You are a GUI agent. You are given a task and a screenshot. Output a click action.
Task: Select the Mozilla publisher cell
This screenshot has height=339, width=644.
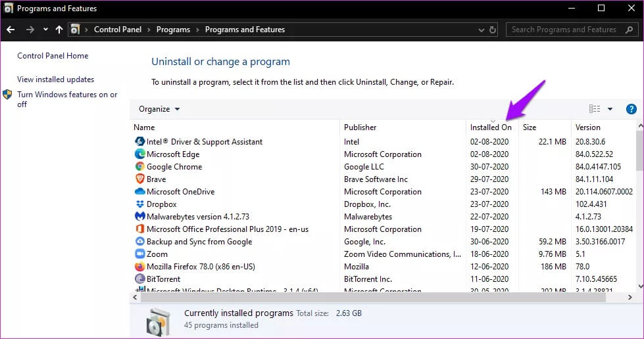click(x=356, y=266)
